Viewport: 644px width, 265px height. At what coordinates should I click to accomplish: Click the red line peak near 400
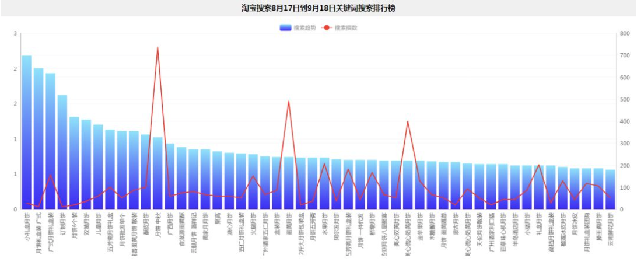click(408, 122)
